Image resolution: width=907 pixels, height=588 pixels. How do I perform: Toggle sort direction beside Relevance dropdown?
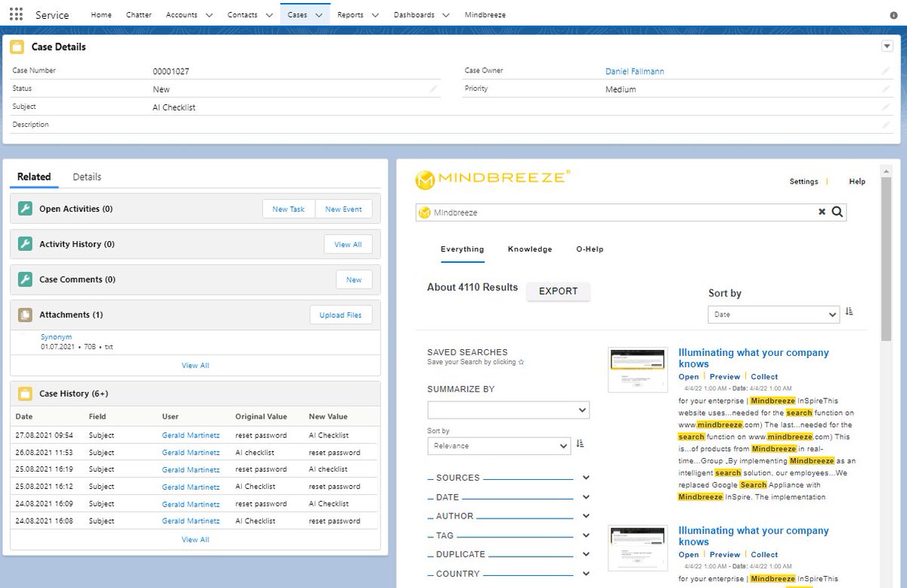coord(580,444)
